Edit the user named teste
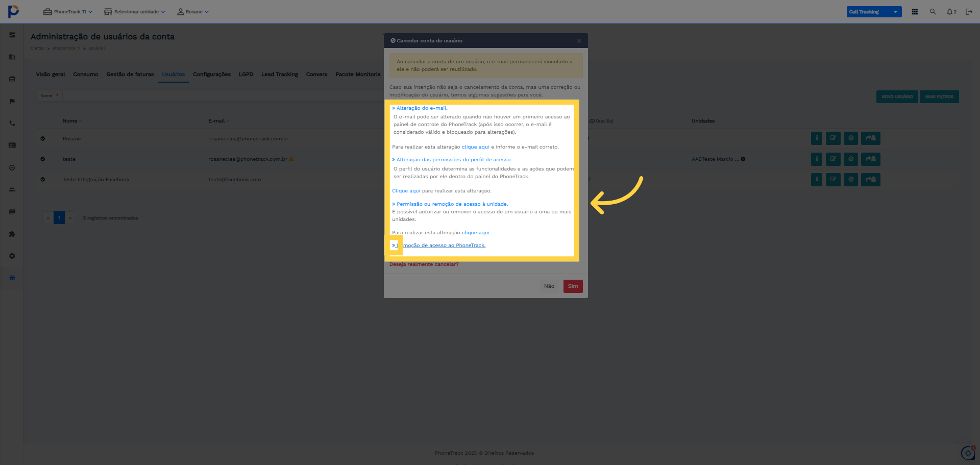 (833, 159)
